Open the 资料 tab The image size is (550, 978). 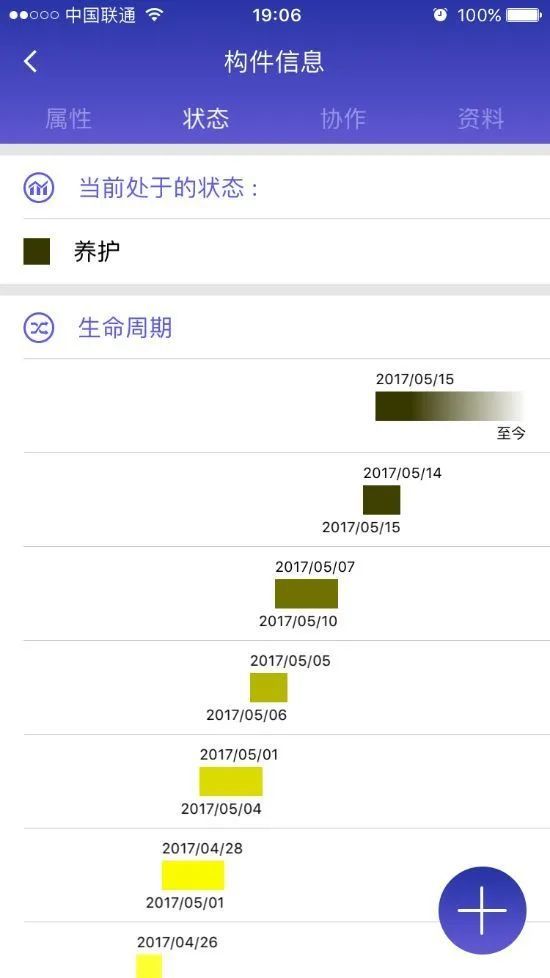[x=481, y=119]
